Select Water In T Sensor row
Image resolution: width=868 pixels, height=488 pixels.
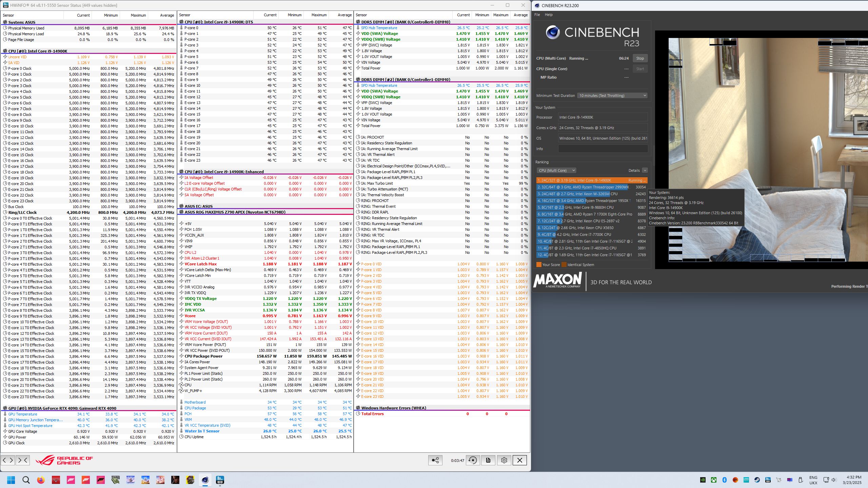coord(265,431)
